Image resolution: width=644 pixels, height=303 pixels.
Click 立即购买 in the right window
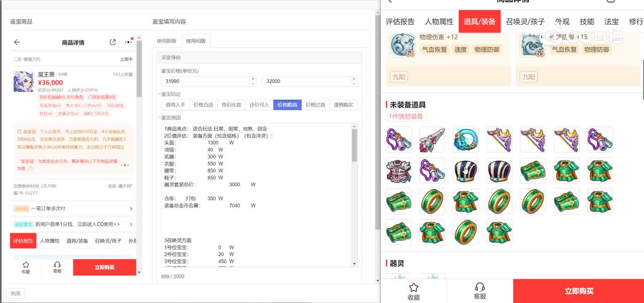pyautogui.click(x=579, y=291)
